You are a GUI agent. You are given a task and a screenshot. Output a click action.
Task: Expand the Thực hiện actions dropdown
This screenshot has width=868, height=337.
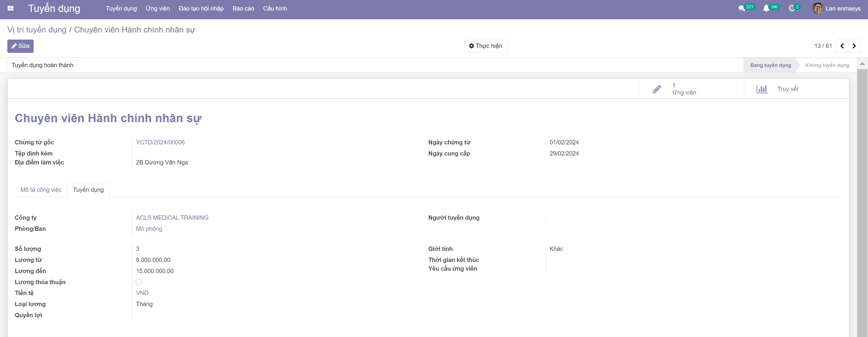click(x=486, y=46)
